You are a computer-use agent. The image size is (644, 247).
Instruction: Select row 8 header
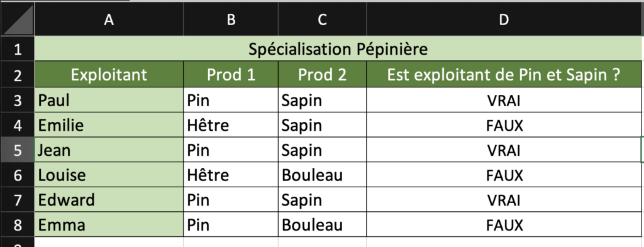coord(17,225)
